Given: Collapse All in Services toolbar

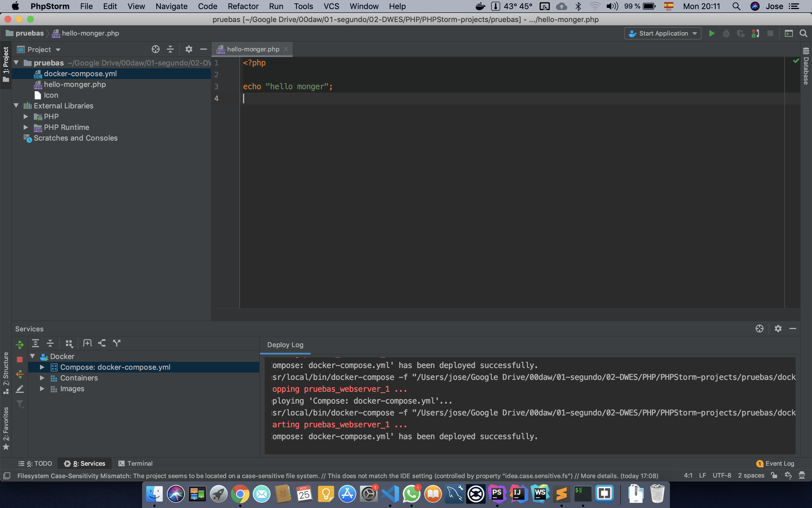Looking at the screenshot, I should click(50, 343).
